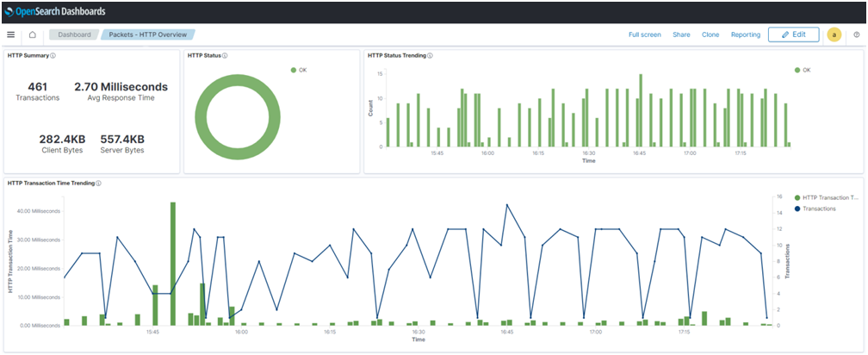
Task: Click the green donut ring in HTTP Status
Action: click(201, 115)
